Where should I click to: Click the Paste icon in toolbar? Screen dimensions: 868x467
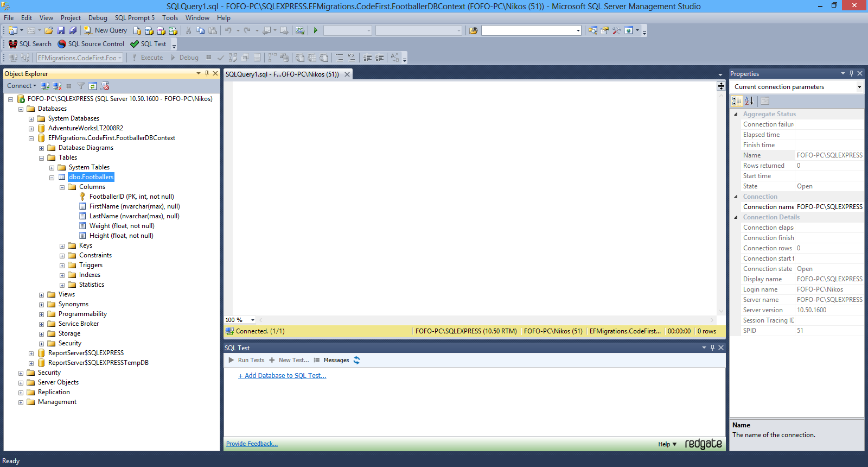tap(213, 30)
